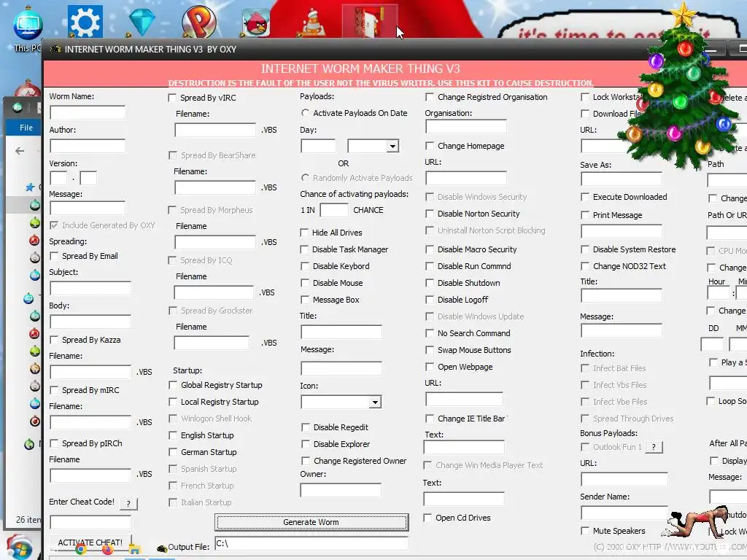Focus the Output File path field
This screenshot has height=560, width=747.
coord(311,544)
